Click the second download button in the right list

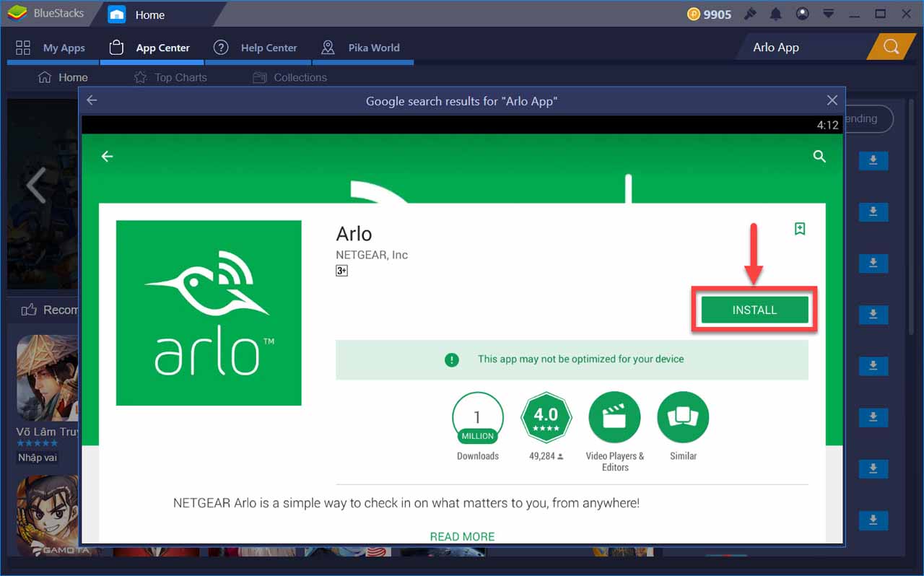873,211
